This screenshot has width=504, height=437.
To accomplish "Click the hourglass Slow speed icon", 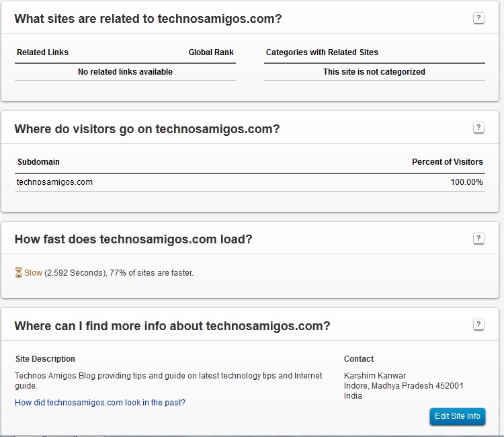I will (18, 272).
